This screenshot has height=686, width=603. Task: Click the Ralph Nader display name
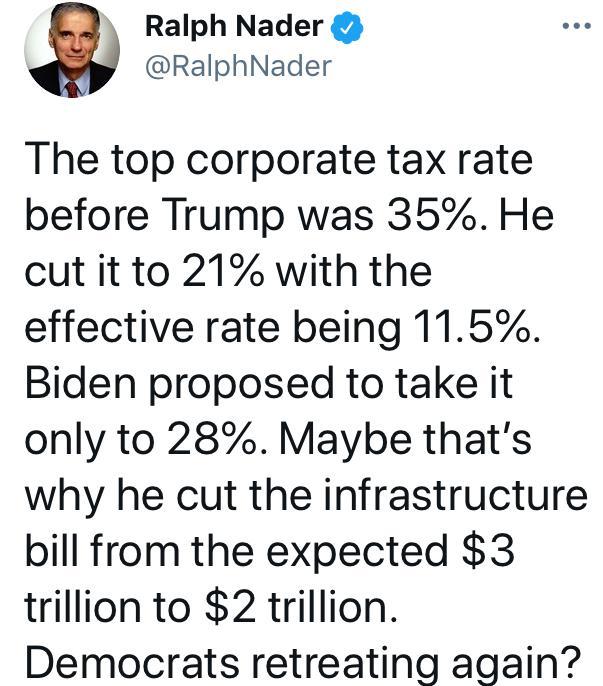234,29
